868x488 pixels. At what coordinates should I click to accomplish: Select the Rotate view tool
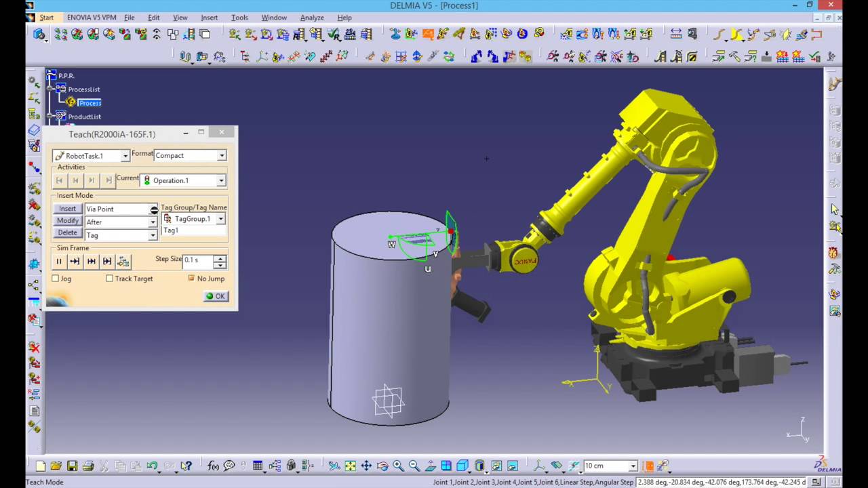point(382,466)
